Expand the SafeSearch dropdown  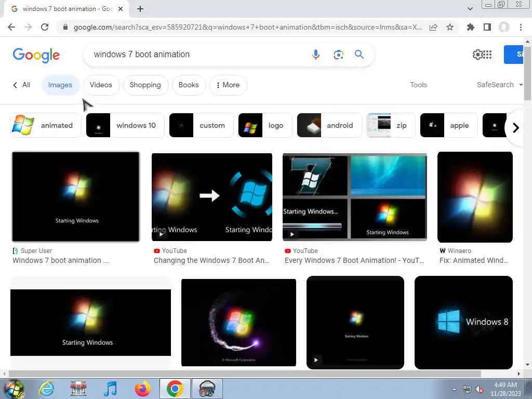click(499, 85)
